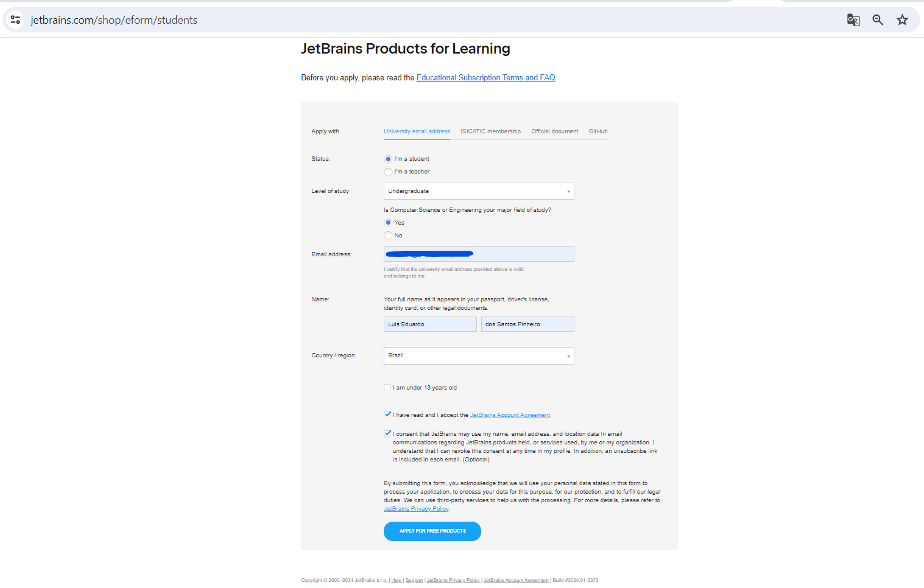924x588 pixels.
Task: Click the last name field dos Santos Pinheiro
Action: click(x=527, y=324)
